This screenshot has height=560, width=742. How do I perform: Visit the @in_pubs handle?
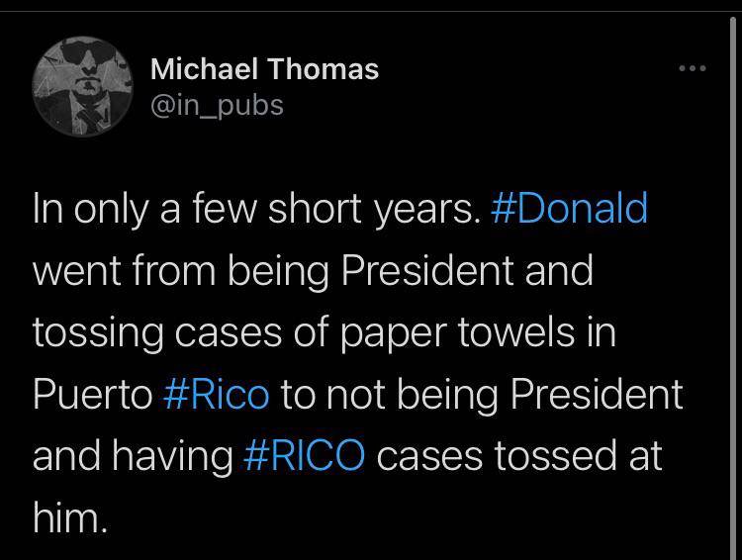coord(217,105)
